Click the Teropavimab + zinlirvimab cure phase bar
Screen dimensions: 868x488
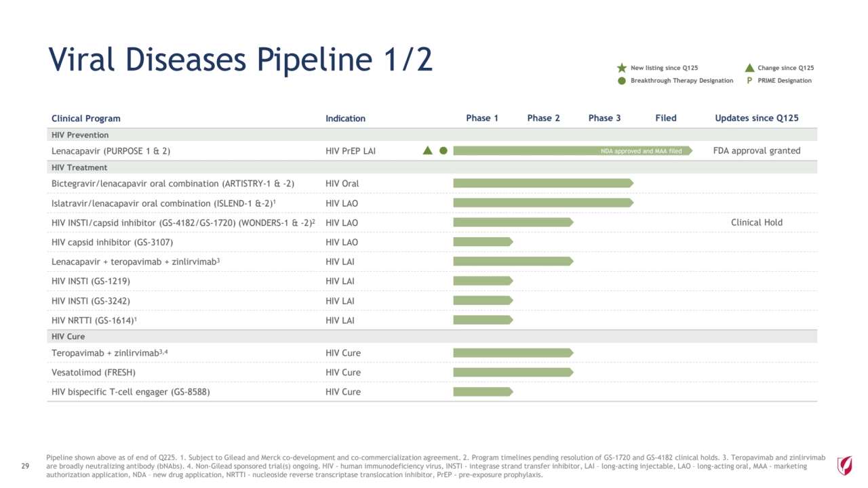[x=513, y=352]
